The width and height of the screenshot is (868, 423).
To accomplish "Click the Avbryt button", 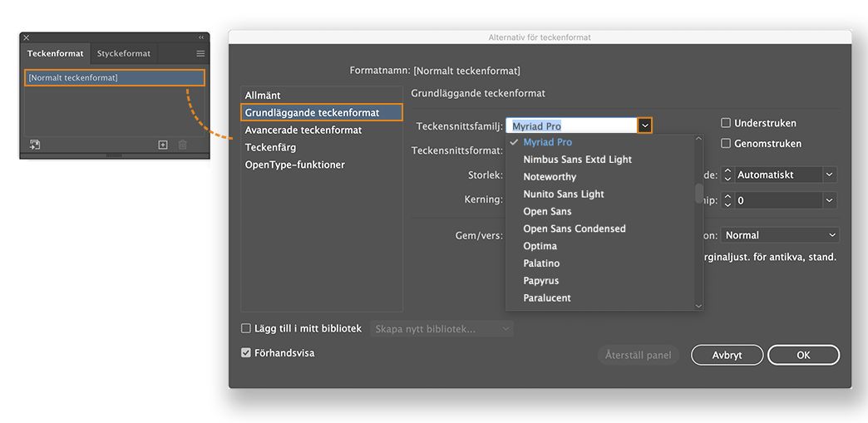I will tap(727, 355).
